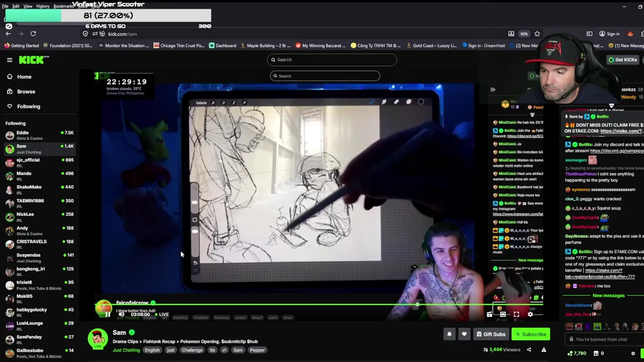Open the Dashboard bookmark
Image resolution: width=644 pixels, height=362 pixels.
(x=222, y=45)
